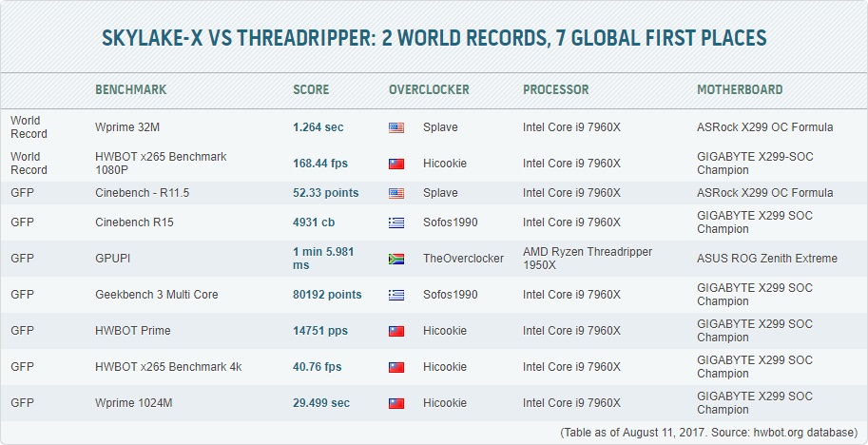
Task: Open TheOverclocker overclocker name
Action: coord(463,259)
